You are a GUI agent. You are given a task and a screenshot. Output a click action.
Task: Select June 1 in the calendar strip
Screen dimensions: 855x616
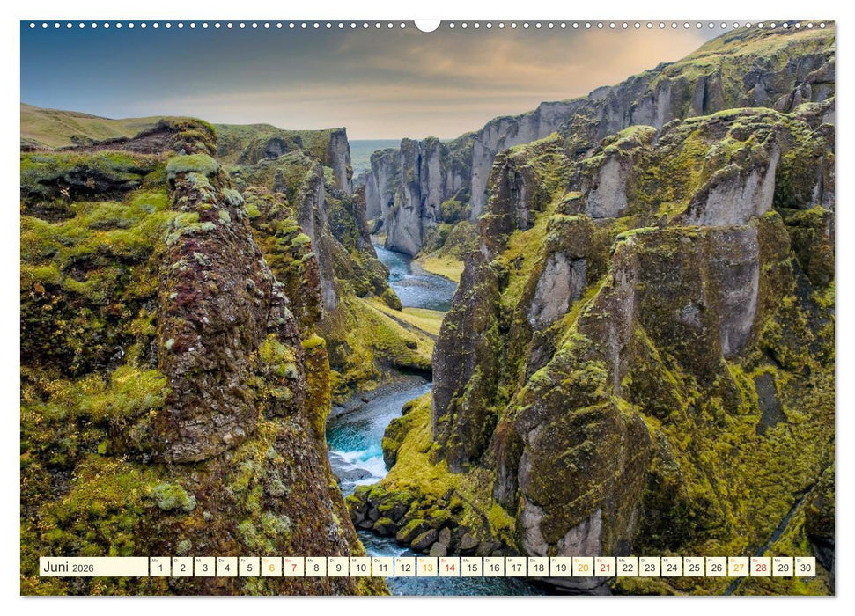coord(159,567)
